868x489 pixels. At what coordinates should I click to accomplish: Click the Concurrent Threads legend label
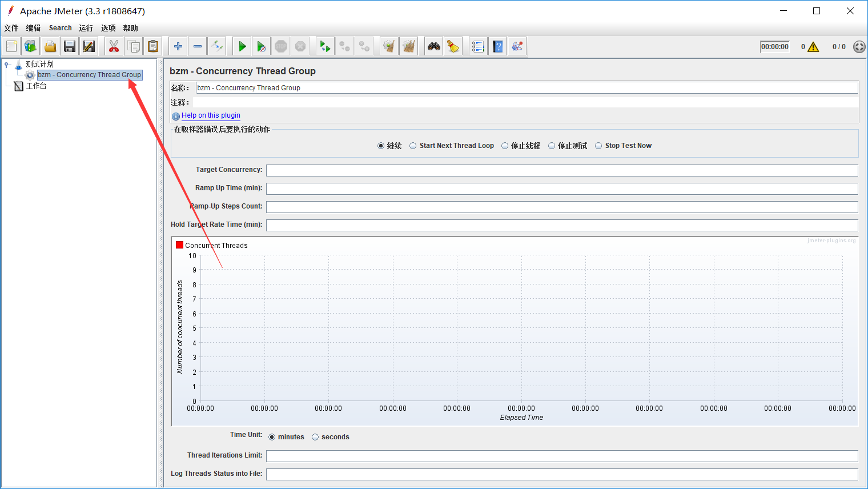(216, 246)
